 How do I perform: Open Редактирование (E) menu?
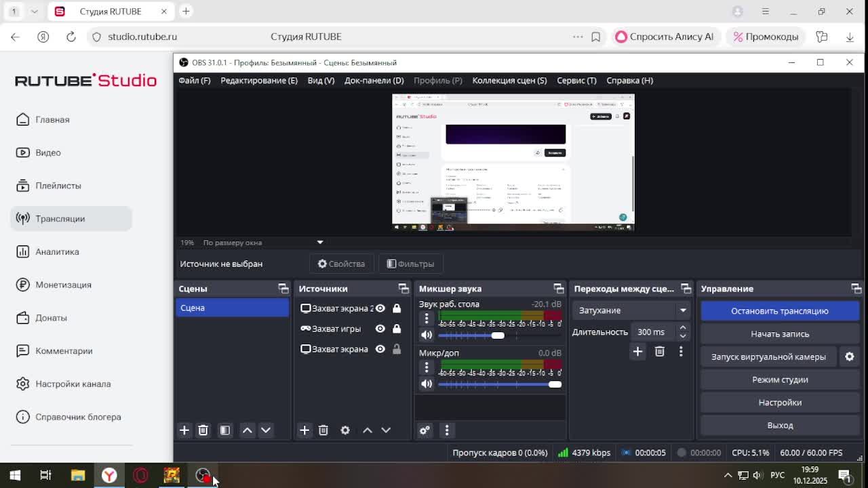259,80
